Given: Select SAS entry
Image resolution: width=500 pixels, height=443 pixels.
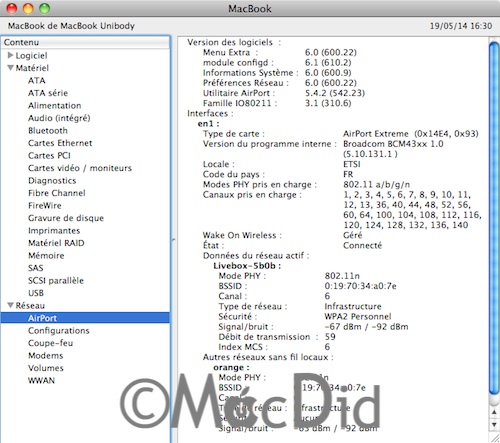Looking at the screenshot, I should click(36, 268).
